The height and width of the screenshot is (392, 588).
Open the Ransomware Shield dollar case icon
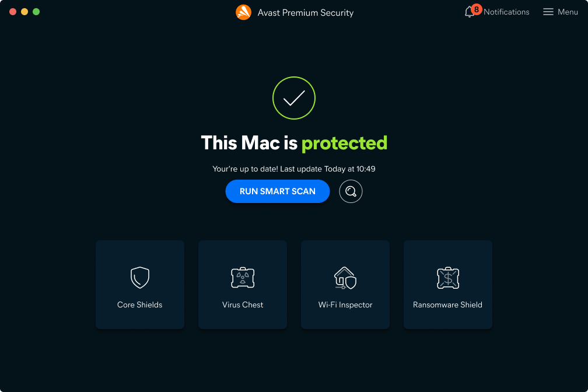tap(448, 278)
